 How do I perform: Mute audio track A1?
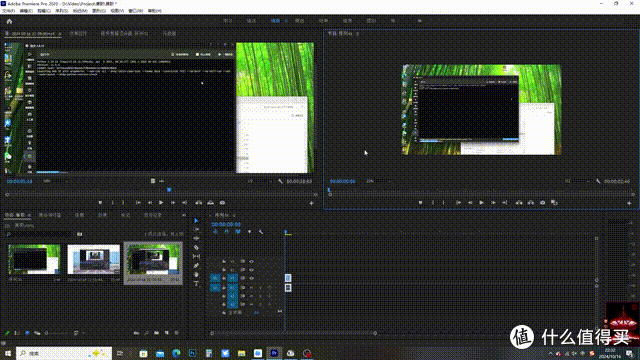(x=251, y=288)
